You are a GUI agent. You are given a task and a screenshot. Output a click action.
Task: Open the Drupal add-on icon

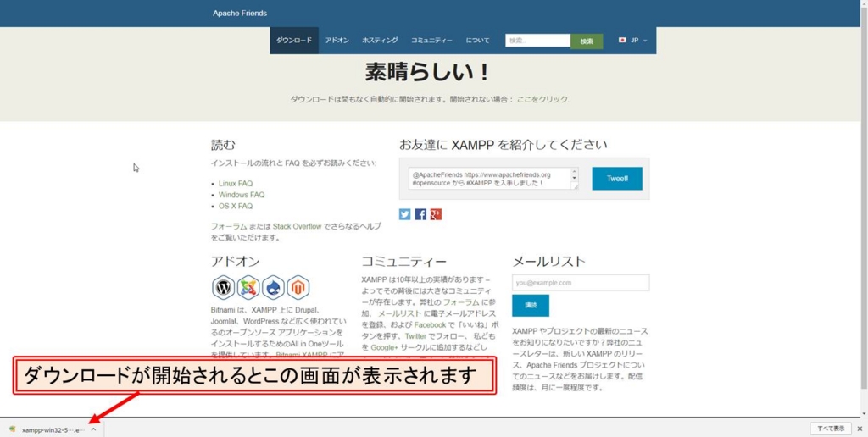coord(273,287)
